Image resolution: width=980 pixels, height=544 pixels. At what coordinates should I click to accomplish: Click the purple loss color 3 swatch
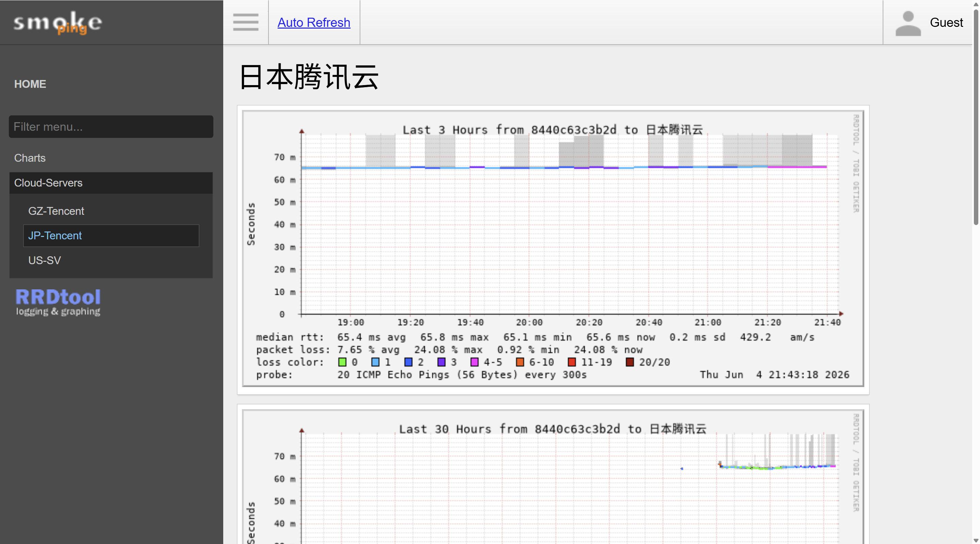point(441,362)
